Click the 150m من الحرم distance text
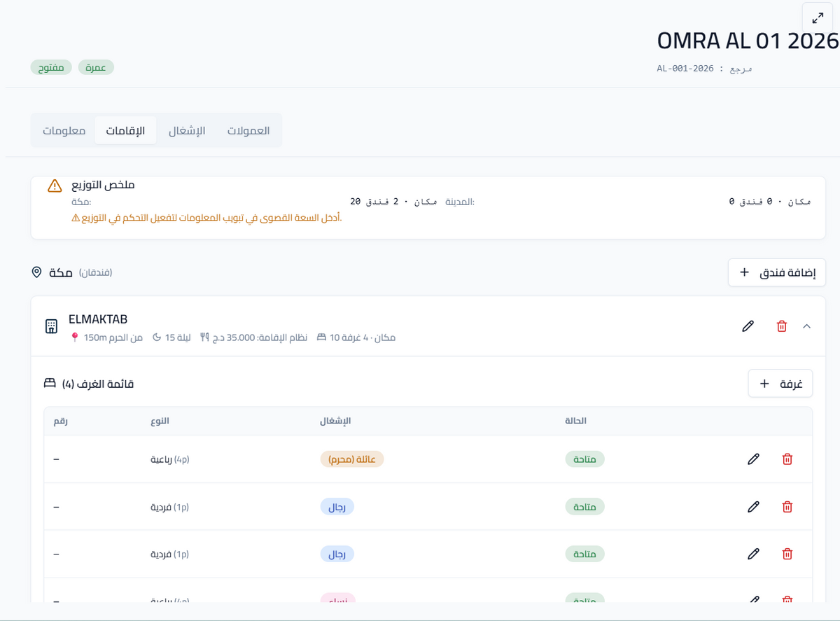840x621 pixels. pyautogui.click(x=113, y=337)
